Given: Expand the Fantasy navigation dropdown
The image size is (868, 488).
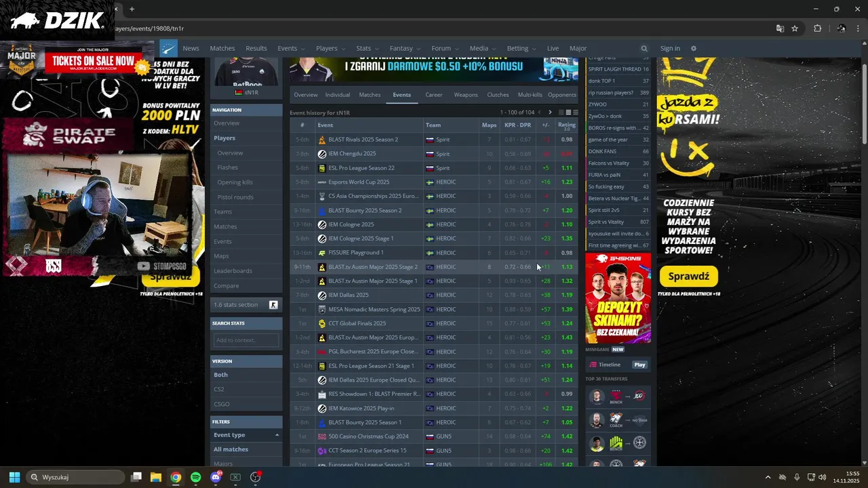Looking at the screenshot, I should (x=418, y=49).
